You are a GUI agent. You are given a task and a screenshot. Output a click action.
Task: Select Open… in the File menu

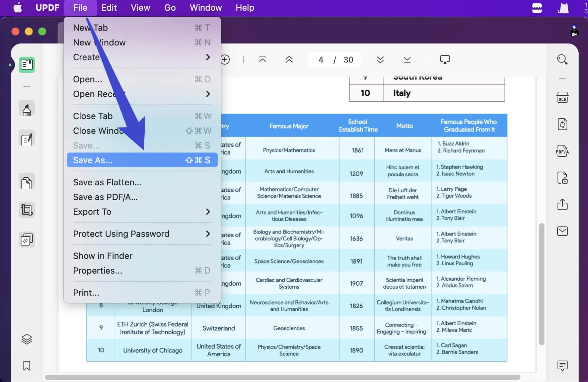coord(142,79)
